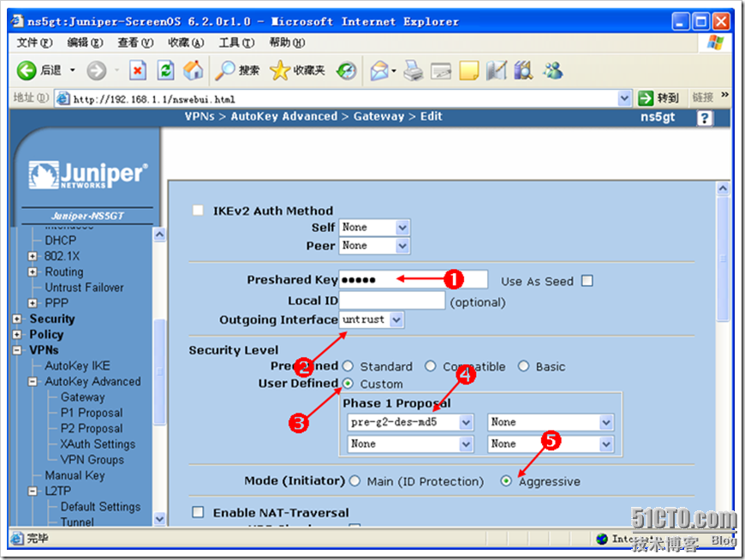Click sidebar scrollbar down arrow
The height and width of the screenshot is (560, 745).
pyautogui.click(x=159, y=519)
